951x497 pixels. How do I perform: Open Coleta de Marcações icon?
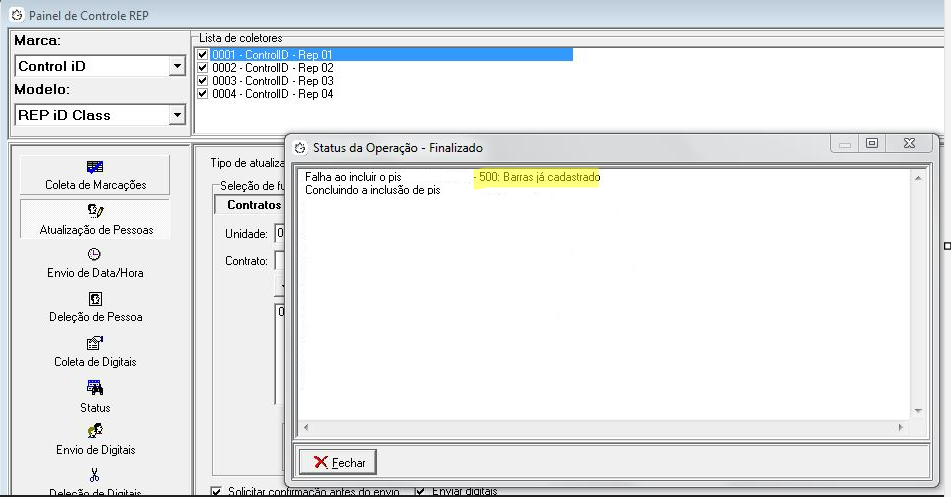[x=95, y=167]
